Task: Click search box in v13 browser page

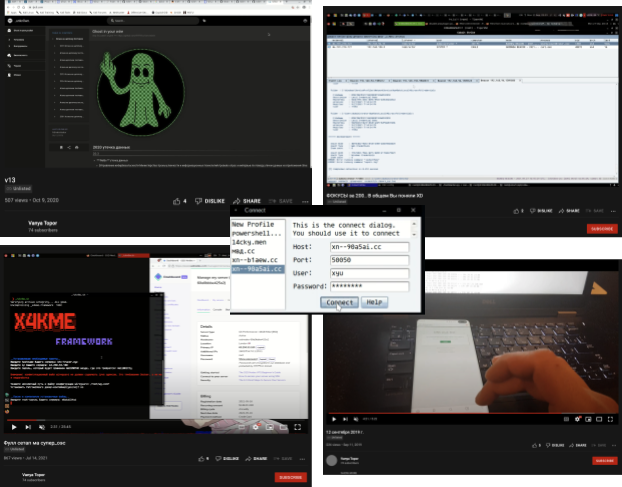Action: 153,21
